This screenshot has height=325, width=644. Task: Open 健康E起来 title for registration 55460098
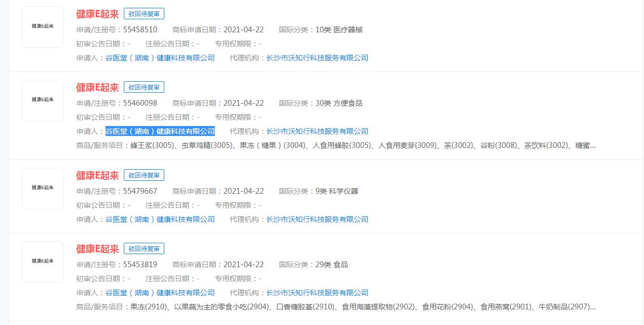coord(97,87)
